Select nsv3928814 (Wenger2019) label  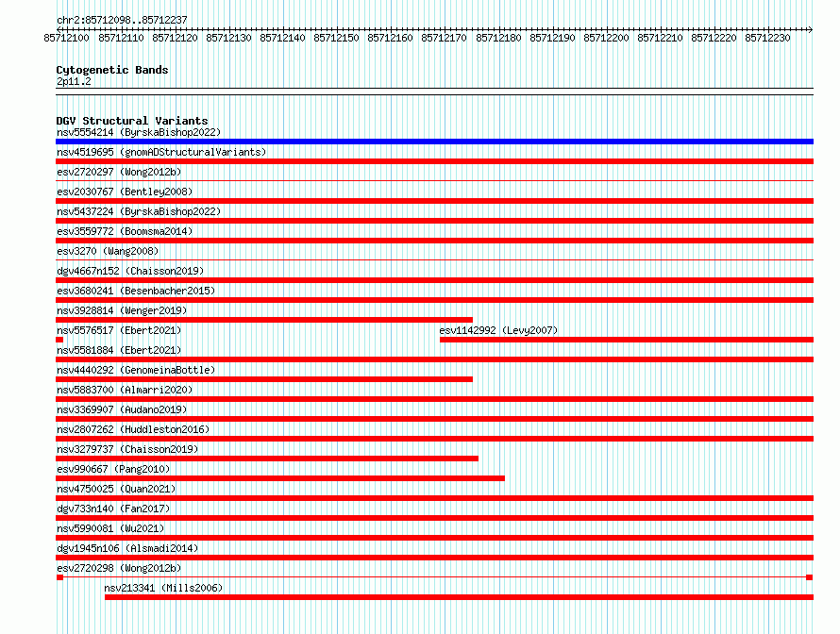[x=122, y=310]
